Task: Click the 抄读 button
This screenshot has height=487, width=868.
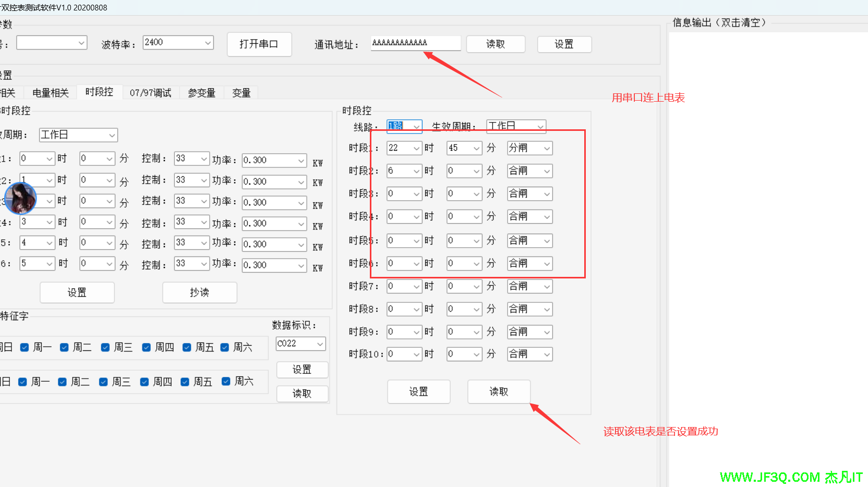Action: tap(199, 293)
